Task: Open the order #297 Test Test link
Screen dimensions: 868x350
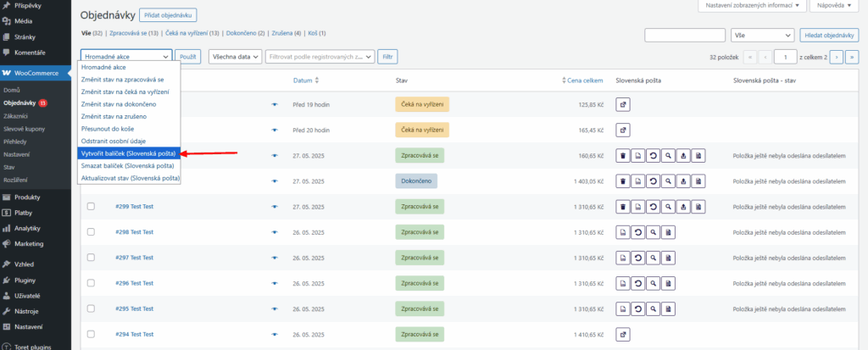Action: [135, 258]
